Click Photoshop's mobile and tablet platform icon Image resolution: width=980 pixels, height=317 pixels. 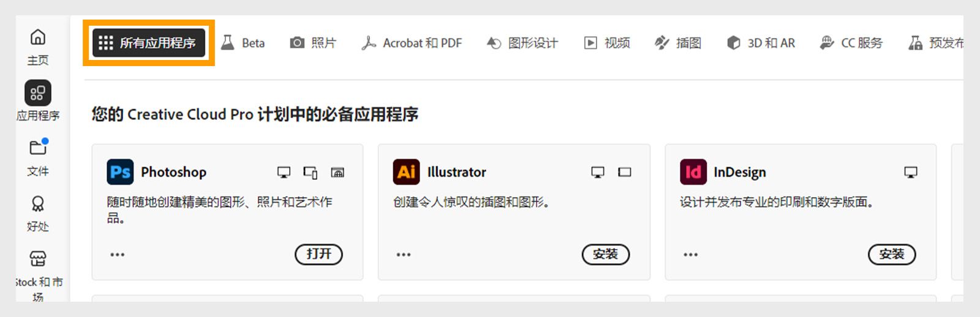tap(311, 173)
